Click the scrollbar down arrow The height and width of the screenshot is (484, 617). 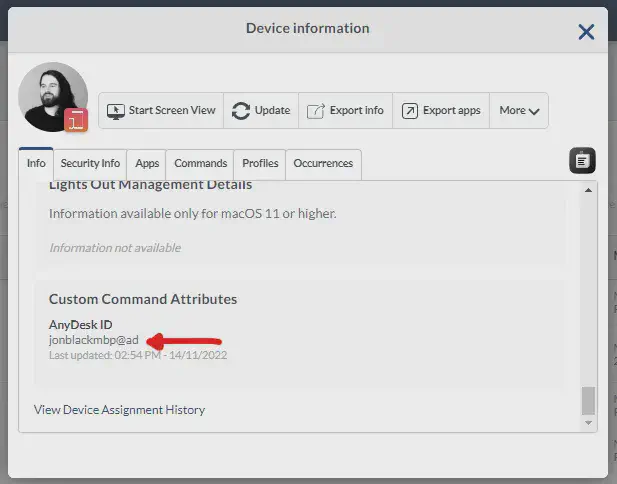click(x=588, y=423)
